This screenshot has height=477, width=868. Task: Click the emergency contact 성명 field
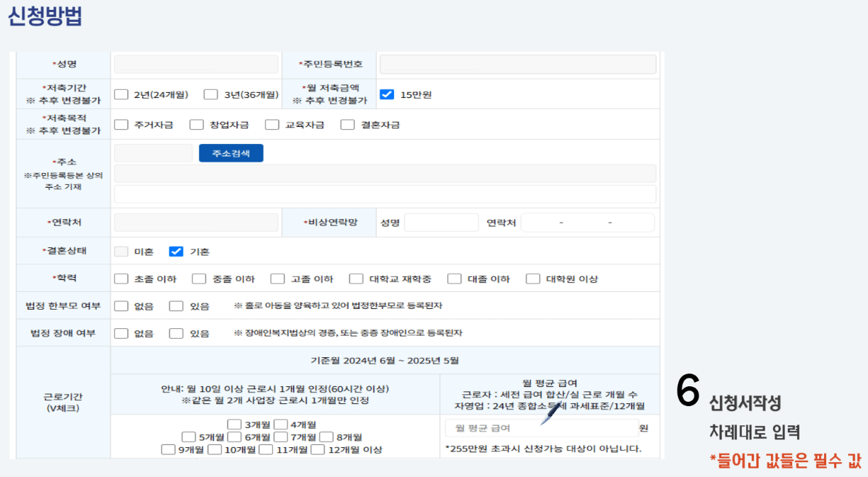tap(441, 223)
